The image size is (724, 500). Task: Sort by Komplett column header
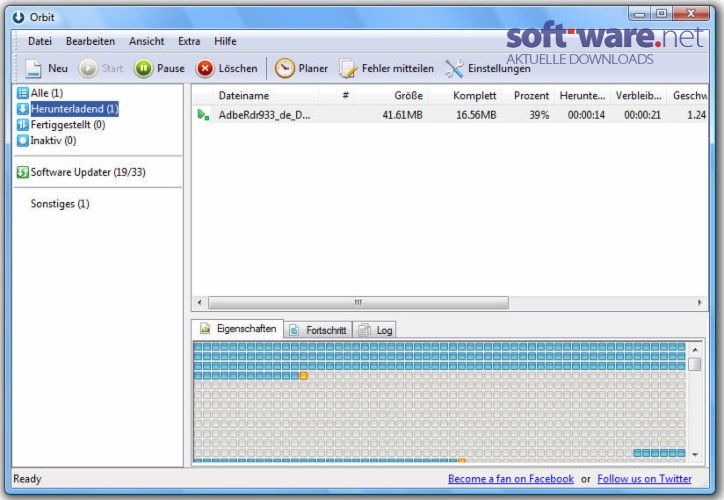coord(465,96)
